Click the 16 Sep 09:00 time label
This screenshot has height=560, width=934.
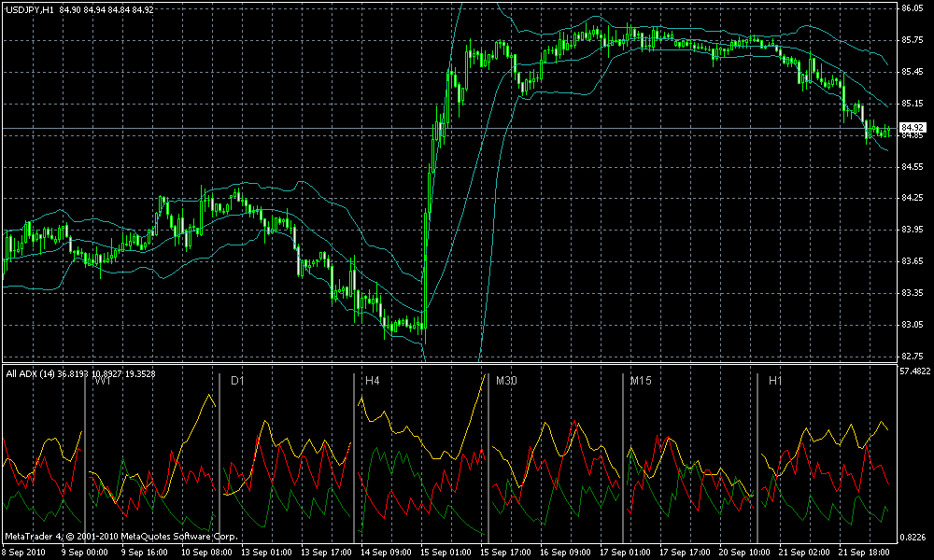coord(565,553)
